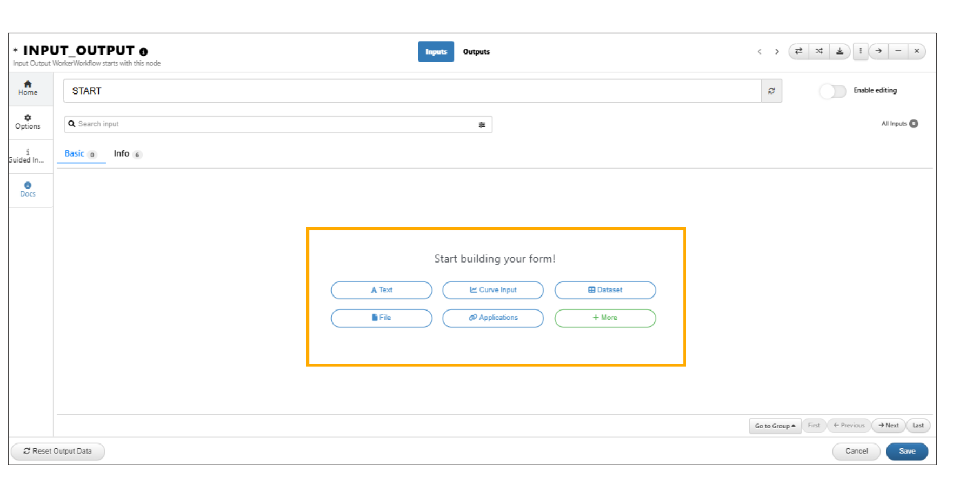The height and width of the screenshot is (498, 980).
Task: Click the shuffle icon in top toolbar
Action: pos(819,51)
